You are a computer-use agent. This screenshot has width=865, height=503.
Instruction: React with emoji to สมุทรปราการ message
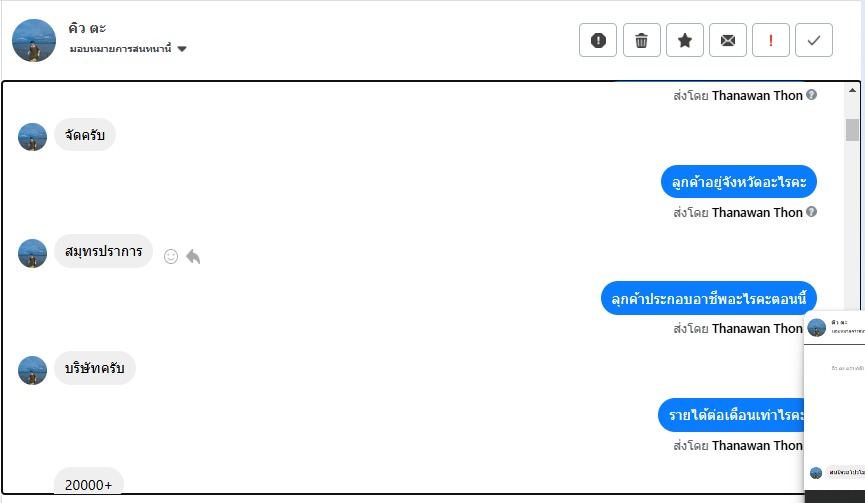click(171, 256)
